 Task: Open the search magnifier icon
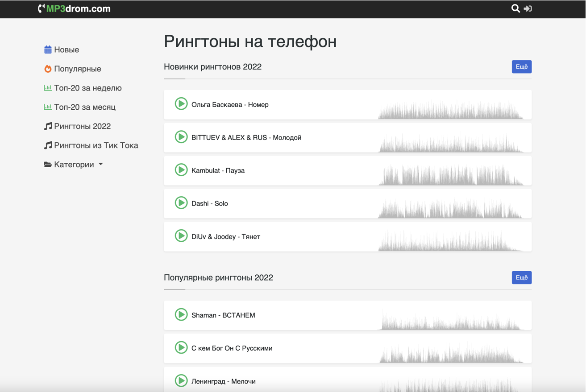pyautogui.click(x=515, y=8)
